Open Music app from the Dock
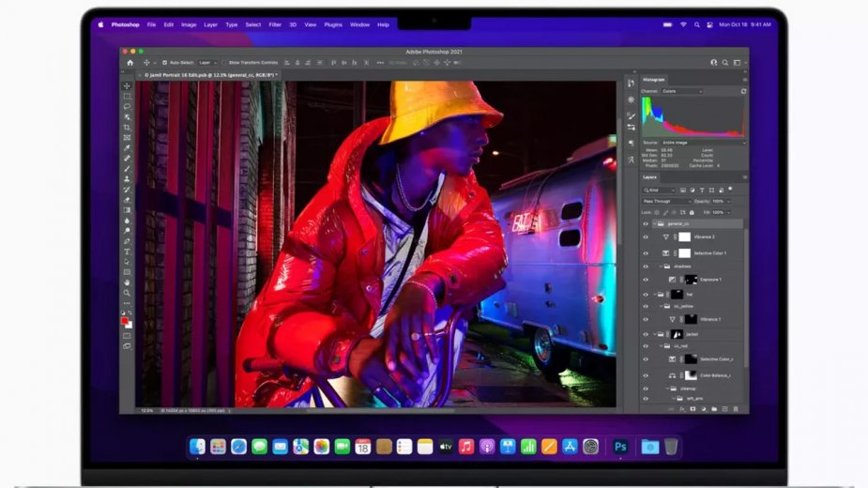The image size is (868, 488). pos(466,447)
